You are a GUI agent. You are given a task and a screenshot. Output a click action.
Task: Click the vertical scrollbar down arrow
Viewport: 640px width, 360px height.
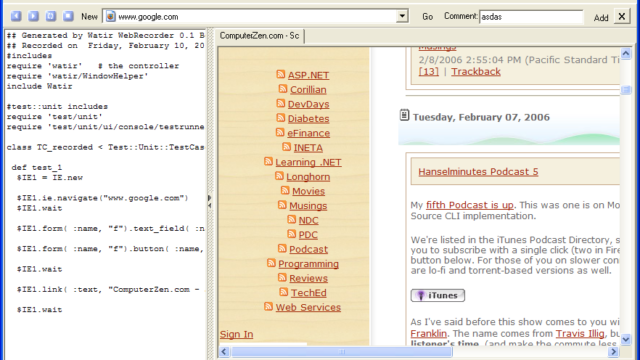point(626,339)
